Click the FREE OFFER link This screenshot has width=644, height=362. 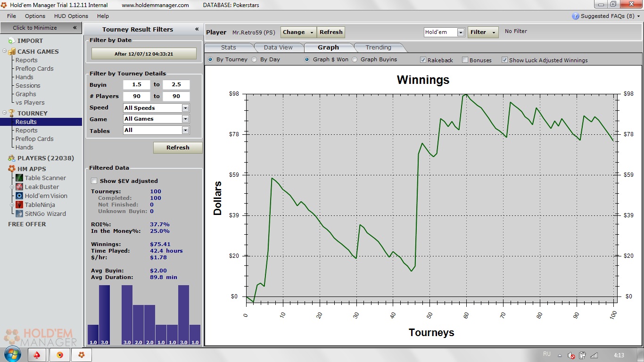27,224
